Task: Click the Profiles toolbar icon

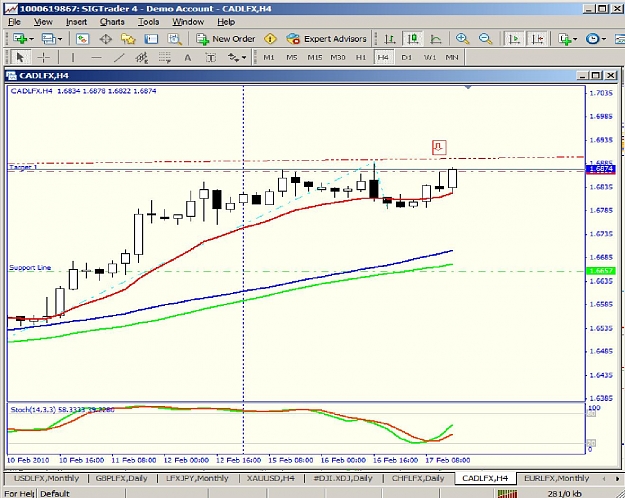Action: (49, 39)
